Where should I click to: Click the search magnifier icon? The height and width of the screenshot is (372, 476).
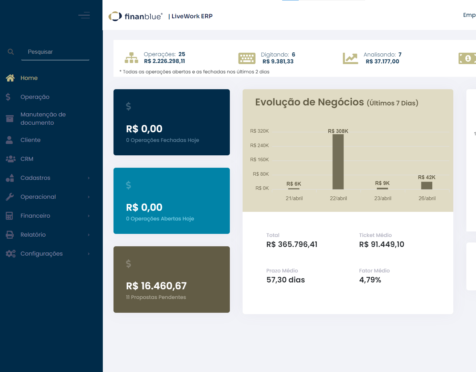(11, 52)
